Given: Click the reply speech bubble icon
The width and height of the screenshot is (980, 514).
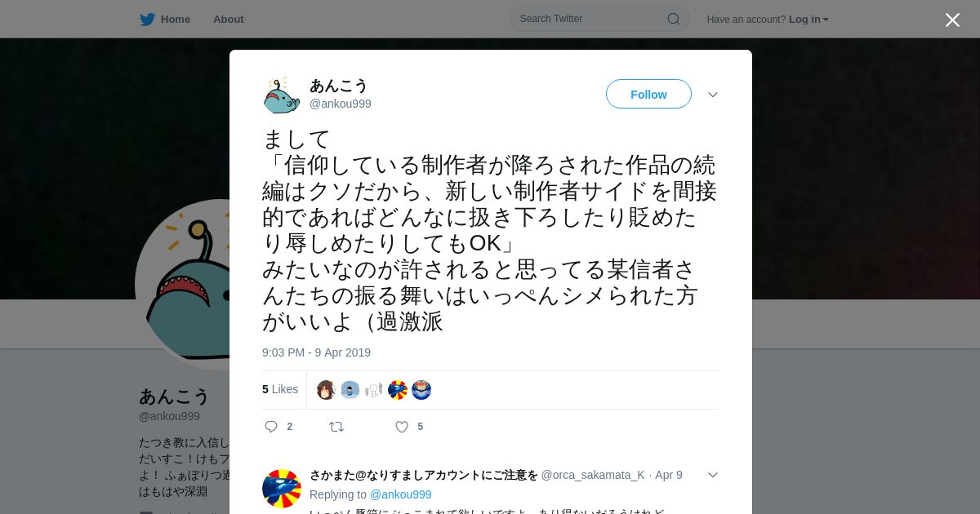Looking at the screenshot, I should pos(271,427).
